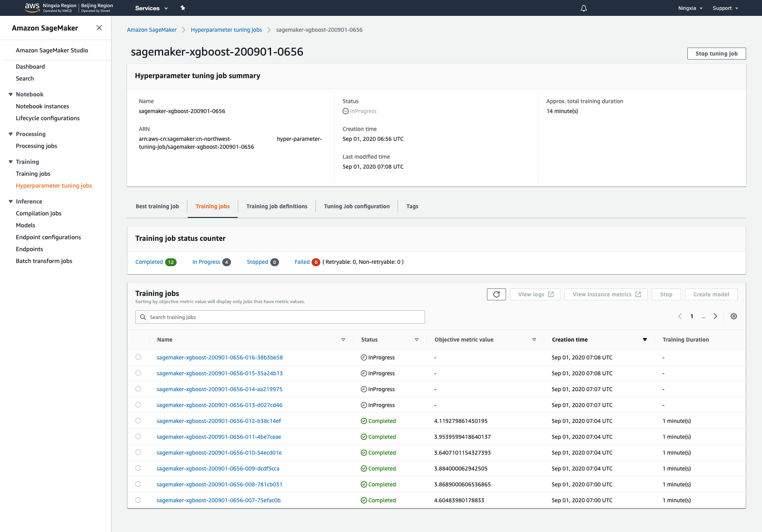The width and height of the screenshot is (762, 532).
Task: Select radio for job 009-dcdf5cca
Action: pos(138,468)
